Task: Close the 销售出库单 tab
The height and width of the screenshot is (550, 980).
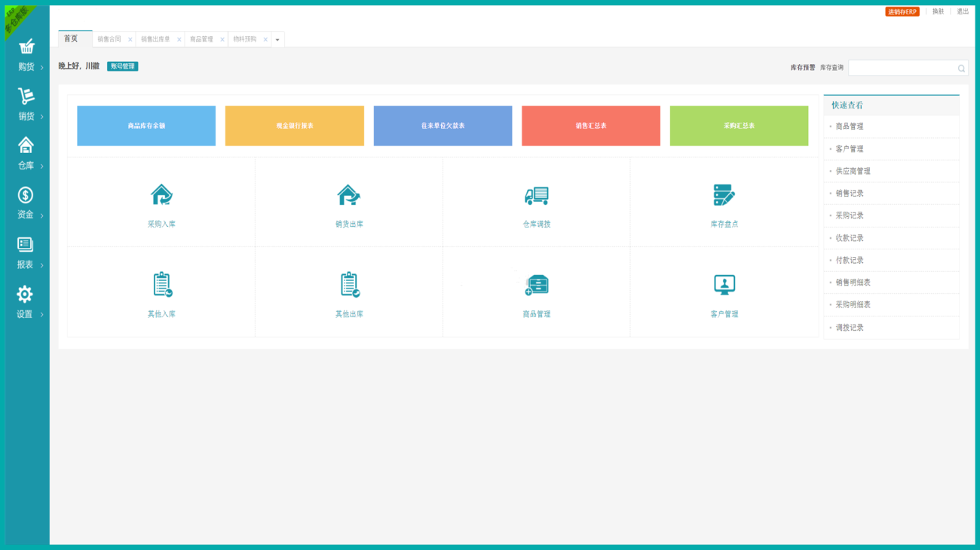Action: 179,40
